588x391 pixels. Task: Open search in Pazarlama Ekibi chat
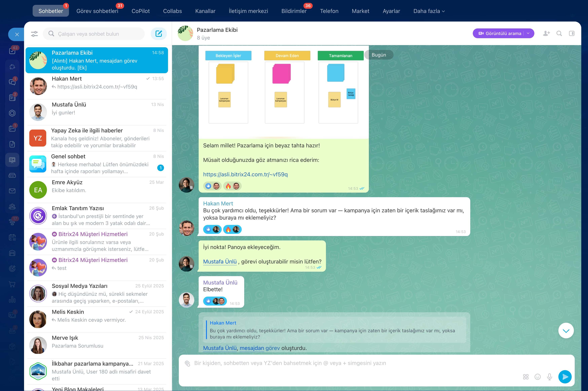[559, 33]
